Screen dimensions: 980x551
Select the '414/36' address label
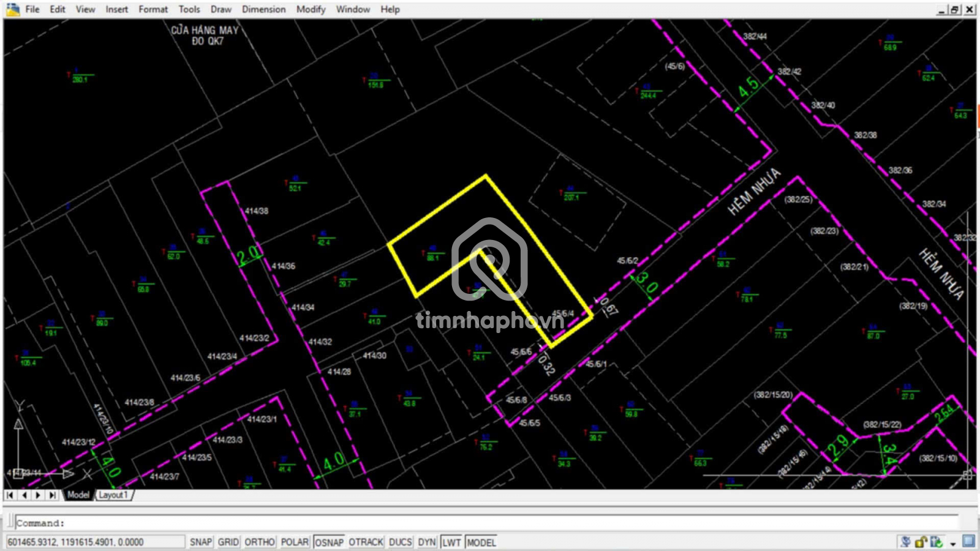(x=284, y=266)
